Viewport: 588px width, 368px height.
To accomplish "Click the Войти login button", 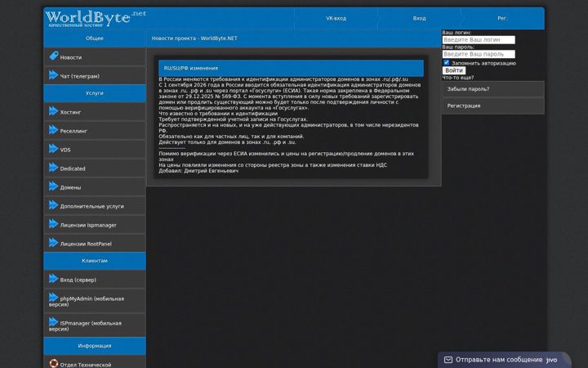I will pos(454,70).
